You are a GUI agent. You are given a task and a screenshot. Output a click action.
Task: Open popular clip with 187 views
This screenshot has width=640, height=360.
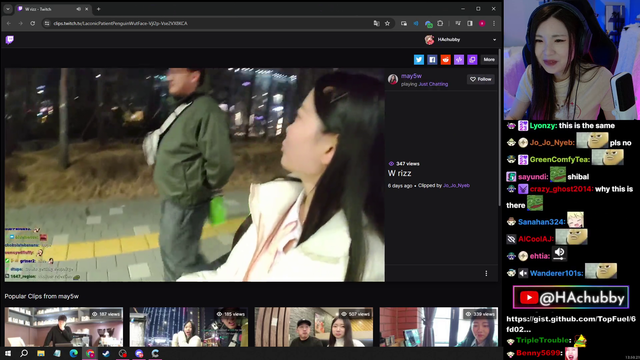click(64, 327)
